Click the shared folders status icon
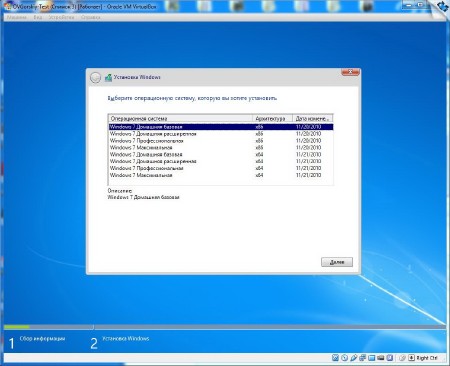The height and width of the screenshot is (366, 450). [371, 358]
